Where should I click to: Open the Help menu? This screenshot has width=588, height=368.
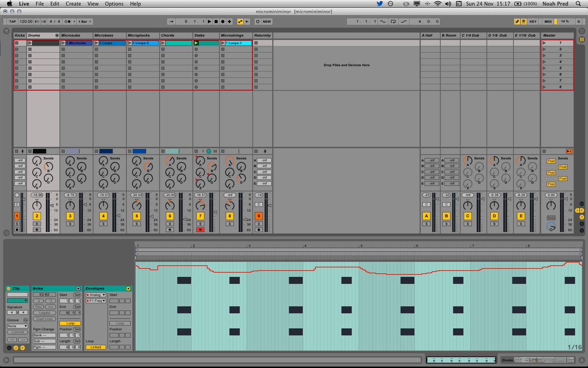tap(135, 4)
